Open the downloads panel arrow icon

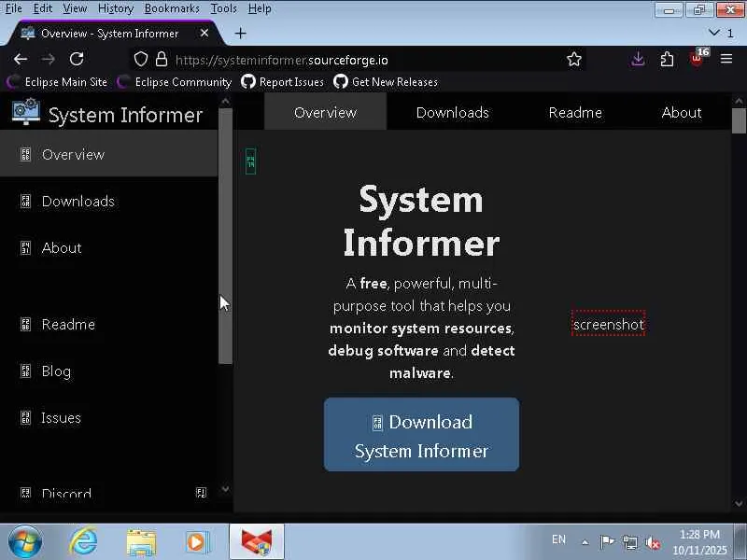[638, 59]
